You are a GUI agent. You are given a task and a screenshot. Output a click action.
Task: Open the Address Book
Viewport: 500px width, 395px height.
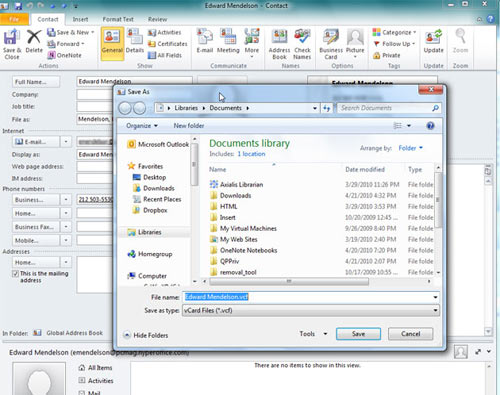point(279,44)
